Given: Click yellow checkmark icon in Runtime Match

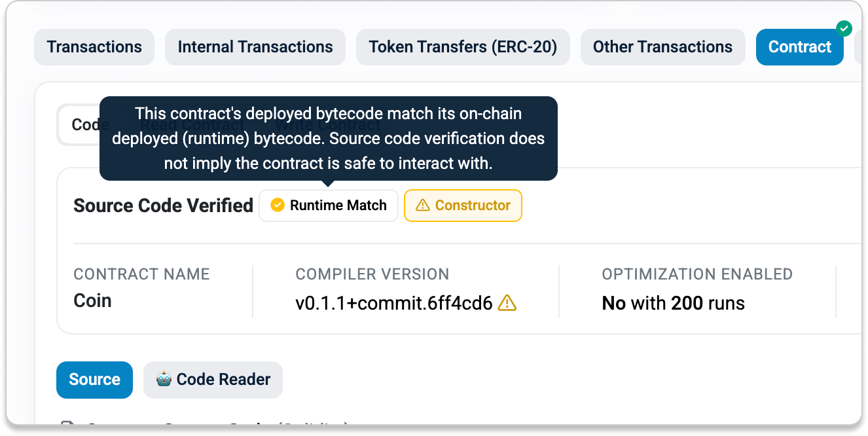Looking at the screenshot, I should point(278,206).
